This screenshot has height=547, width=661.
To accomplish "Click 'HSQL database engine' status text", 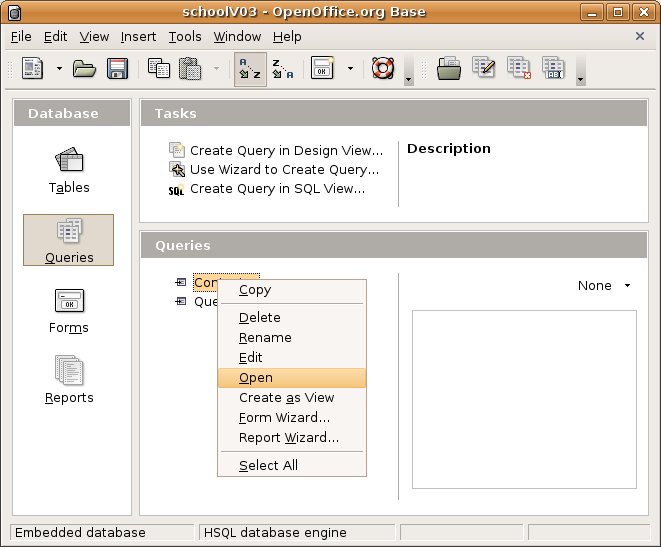I will point(275,533).
